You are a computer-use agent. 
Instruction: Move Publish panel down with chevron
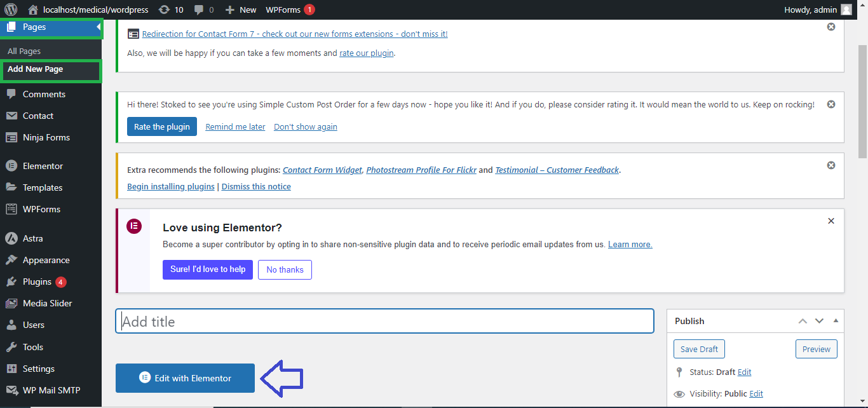coord(819,321)
